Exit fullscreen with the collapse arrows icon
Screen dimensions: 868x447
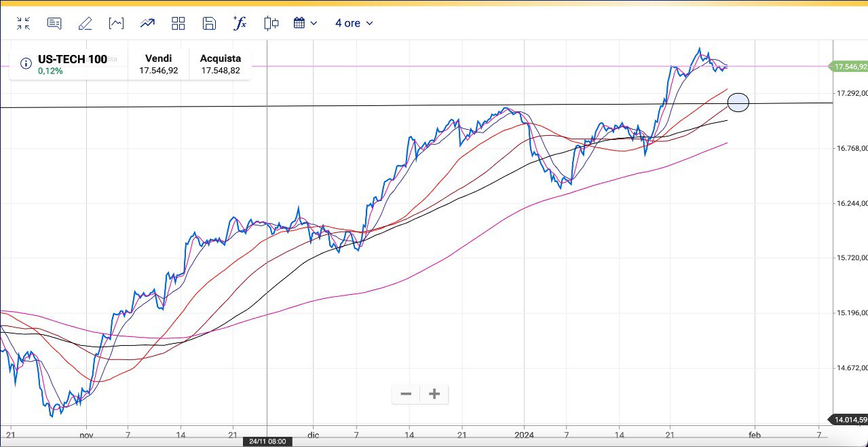[23, 24]
